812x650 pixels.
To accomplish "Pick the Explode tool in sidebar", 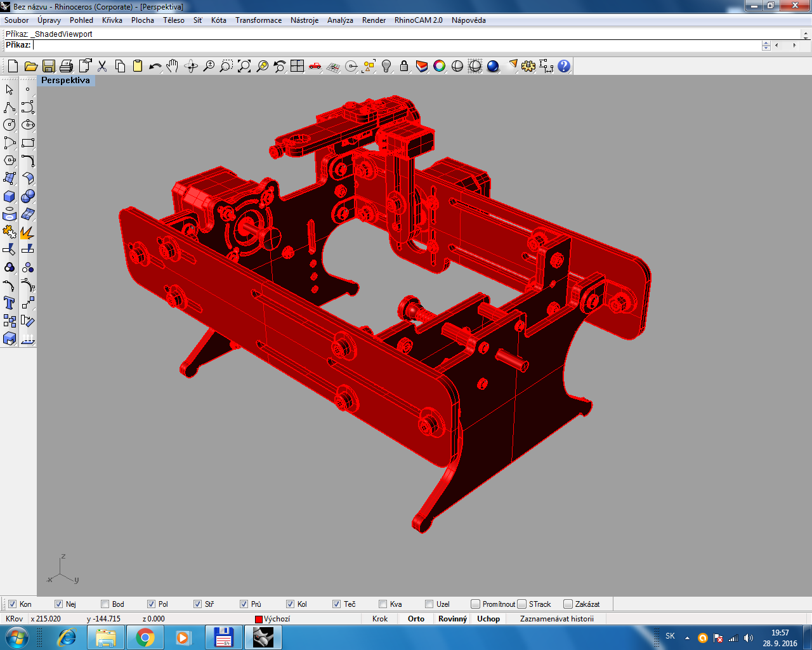I will [27, 232].
